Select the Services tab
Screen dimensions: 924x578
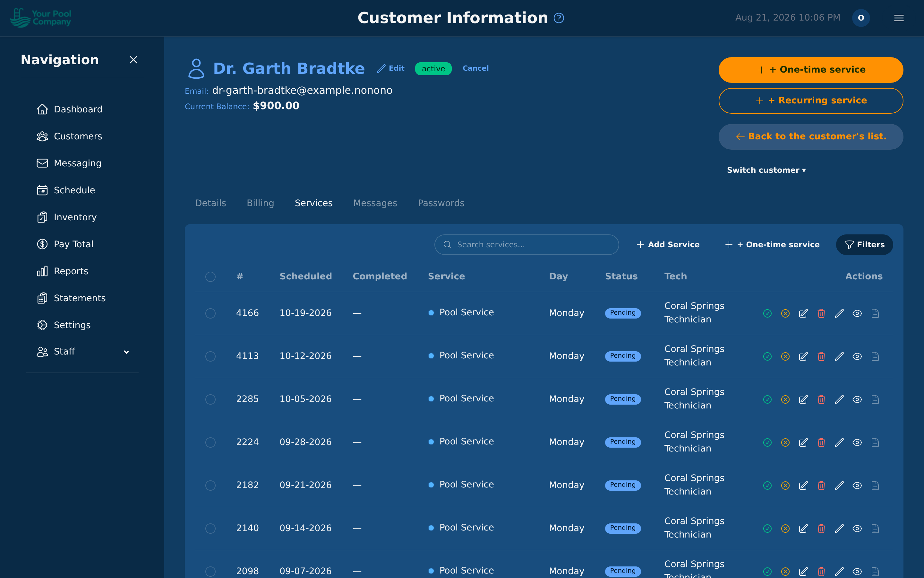313,203
